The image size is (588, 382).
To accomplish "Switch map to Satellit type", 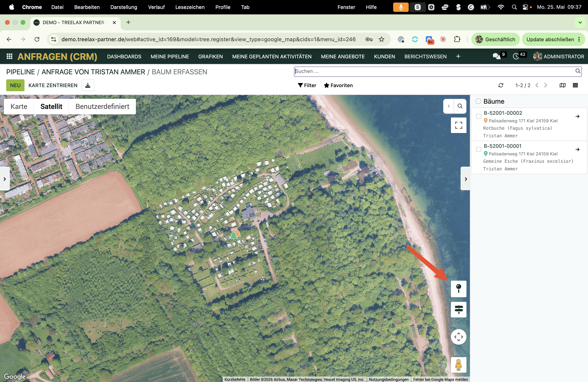I will (51, 107).
